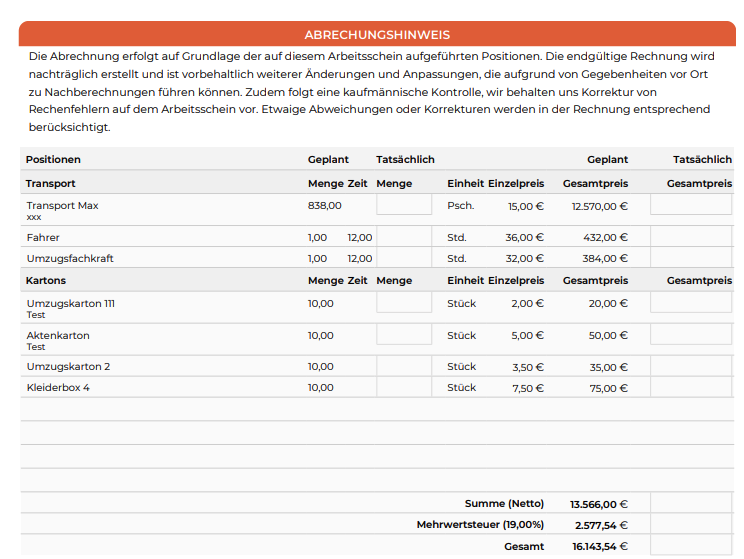Click the actual Mehrwertsteuer field
The width and height of the screenshot is (744, 559).
coord(691,524)
